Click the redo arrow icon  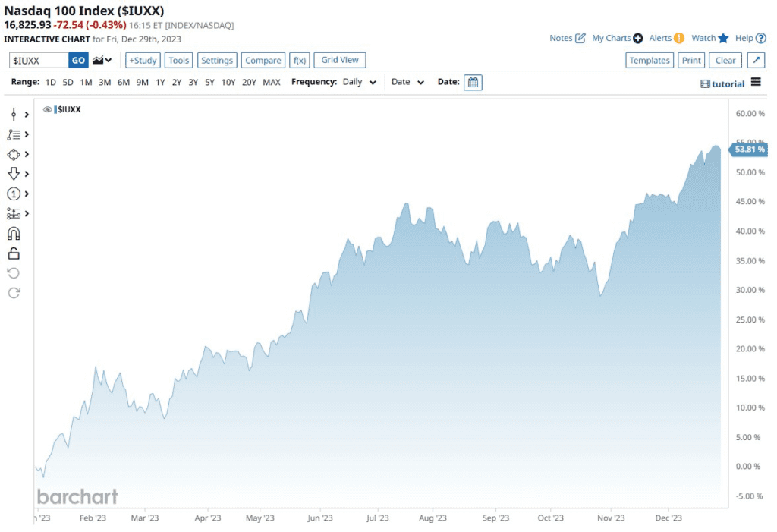(x=14, y=293)
